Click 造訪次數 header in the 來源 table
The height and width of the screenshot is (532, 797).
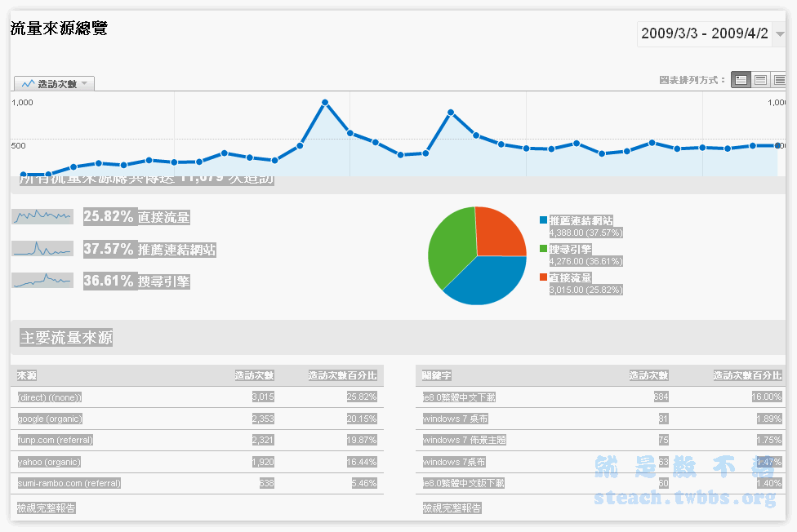click(254, 375)
